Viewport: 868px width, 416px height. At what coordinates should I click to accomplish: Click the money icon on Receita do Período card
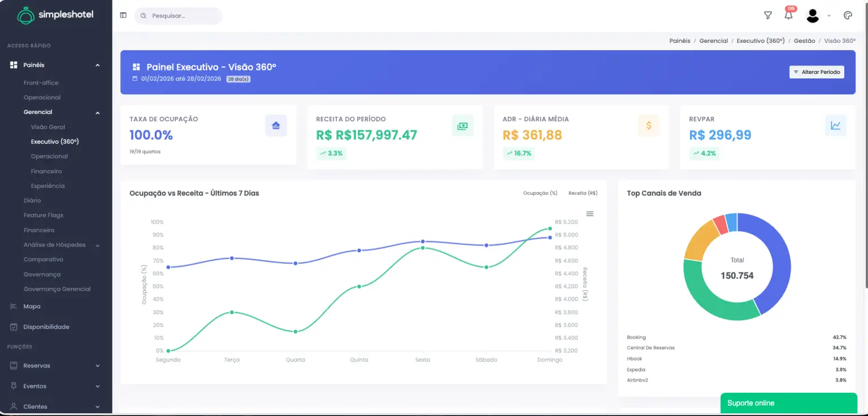click(x=462, y=125)
